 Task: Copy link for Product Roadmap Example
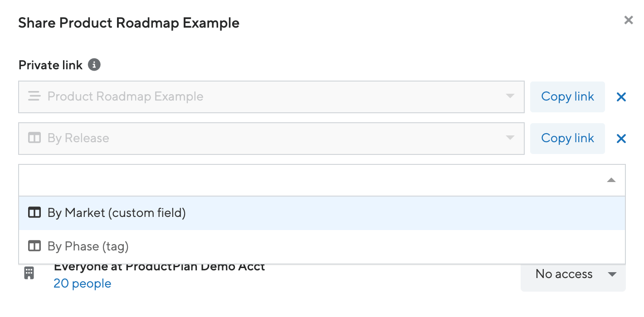(x=567, y=97)
